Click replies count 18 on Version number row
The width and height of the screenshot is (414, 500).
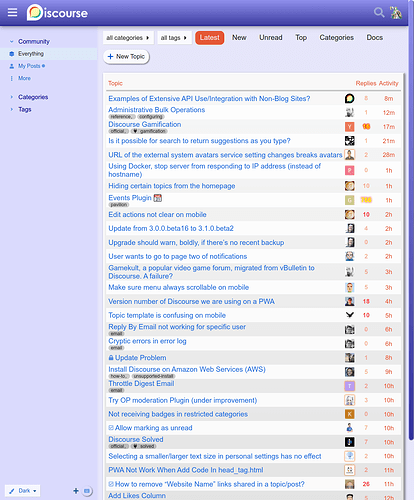(366, 301)
